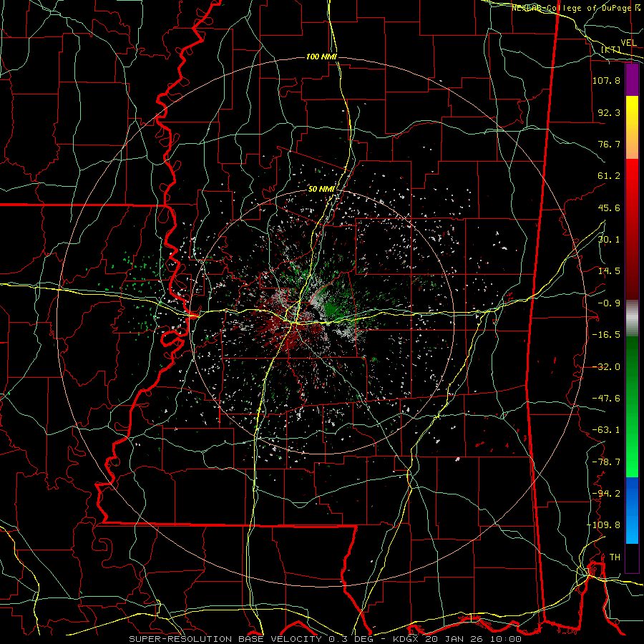Image resolution: width=644 pixels, height=644 pixels.
Task: Select the -32.0 scale value
Action: pyautogui.click(x=606, y=367)
